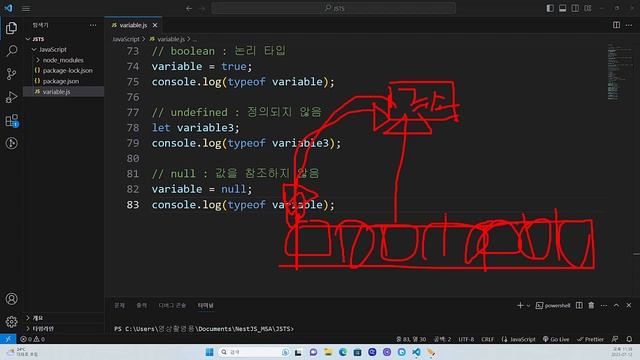Switch to the 디버그 콘솔 panel tab
The image size is (640, 360).
(172, 305)
